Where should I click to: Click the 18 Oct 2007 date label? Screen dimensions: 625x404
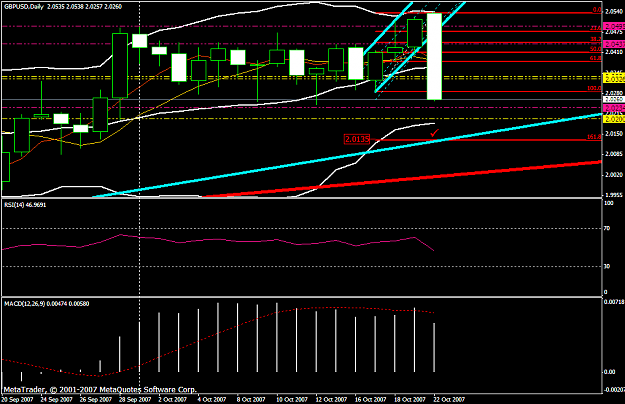click(x=410, y=399)
